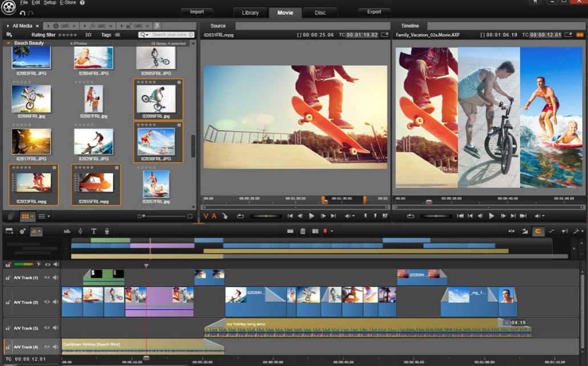Open the Setup menu
Screen dimensions: 588x366
(x=50, y=3)
